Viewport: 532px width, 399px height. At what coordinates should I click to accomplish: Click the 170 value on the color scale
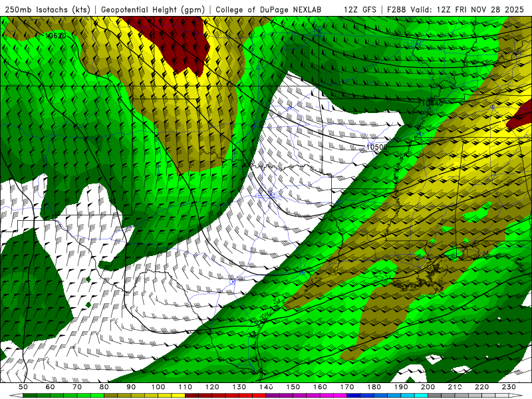tap(346, 387)
